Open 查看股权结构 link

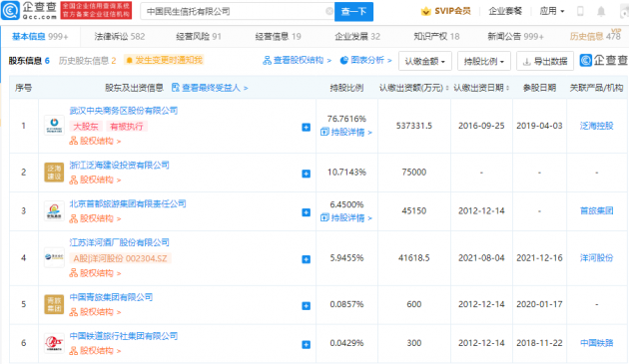[x=297, y=60]
